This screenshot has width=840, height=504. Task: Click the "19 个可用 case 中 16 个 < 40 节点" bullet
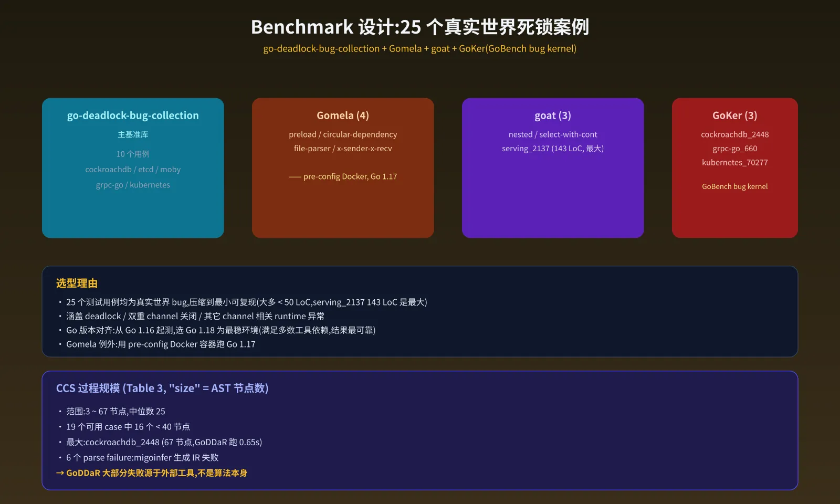coord(124,427)
